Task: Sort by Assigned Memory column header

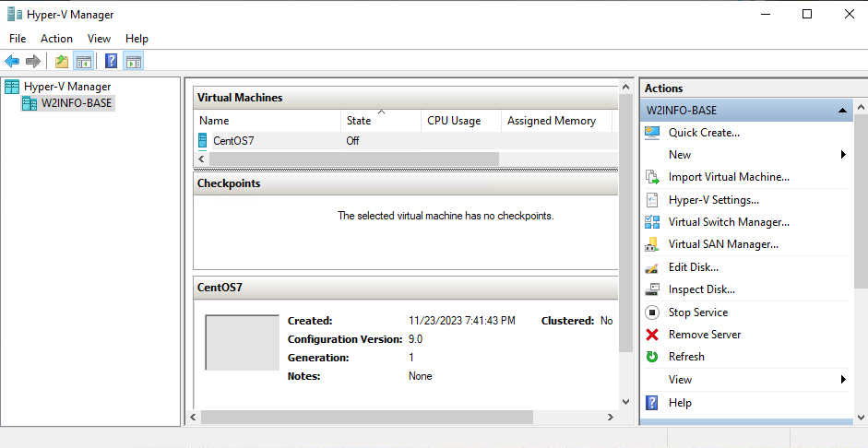Action: (x=556, y=121)
